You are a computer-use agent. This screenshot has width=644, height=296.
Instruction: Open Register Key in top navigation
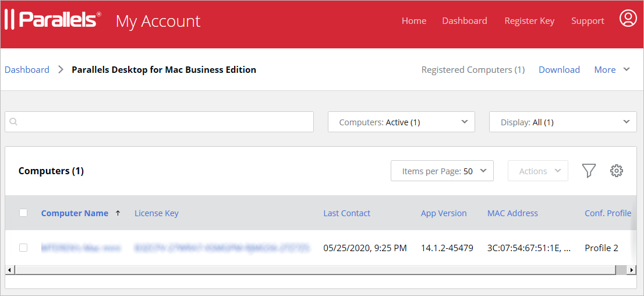529,21
